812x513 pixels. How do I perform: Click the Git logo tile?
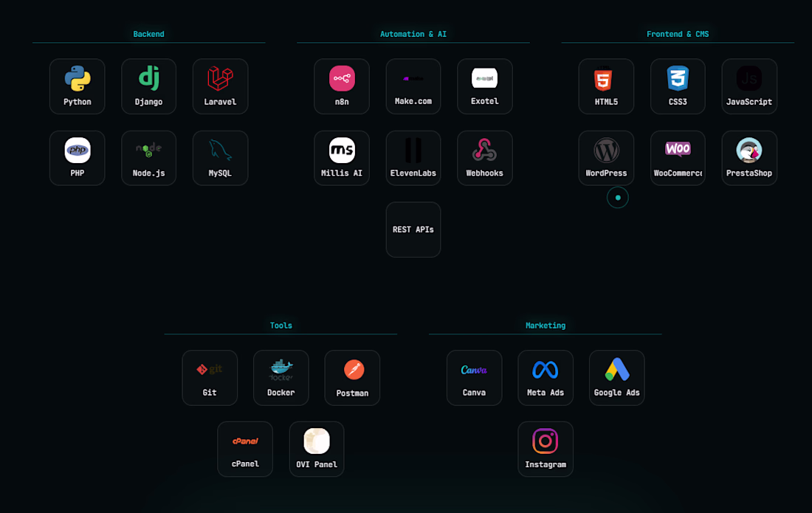coord(210,378)
